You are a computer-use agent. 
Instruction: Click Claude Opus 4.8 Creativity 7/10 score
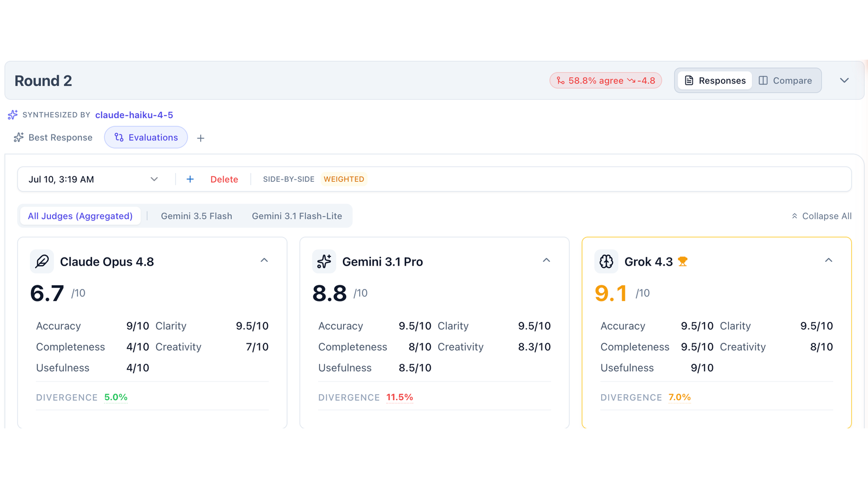257,347
